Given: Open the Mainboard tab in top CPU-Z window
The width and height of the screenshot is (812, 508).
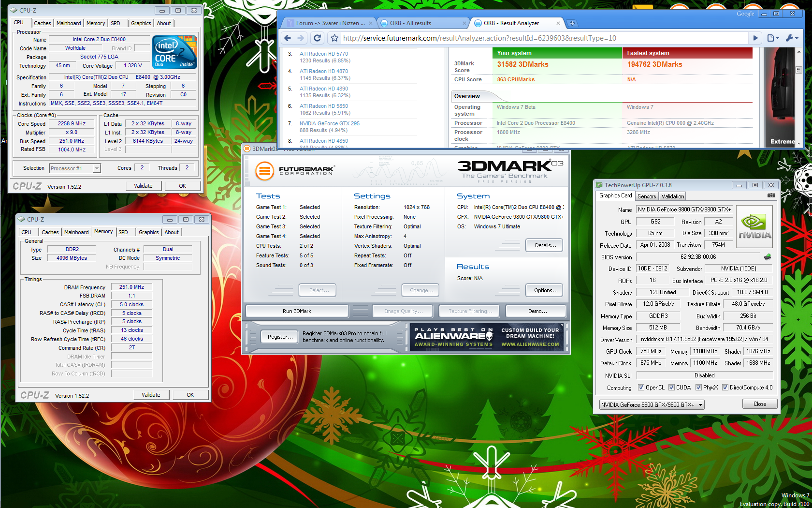Looking at the screenshot, I should [69, 23].
